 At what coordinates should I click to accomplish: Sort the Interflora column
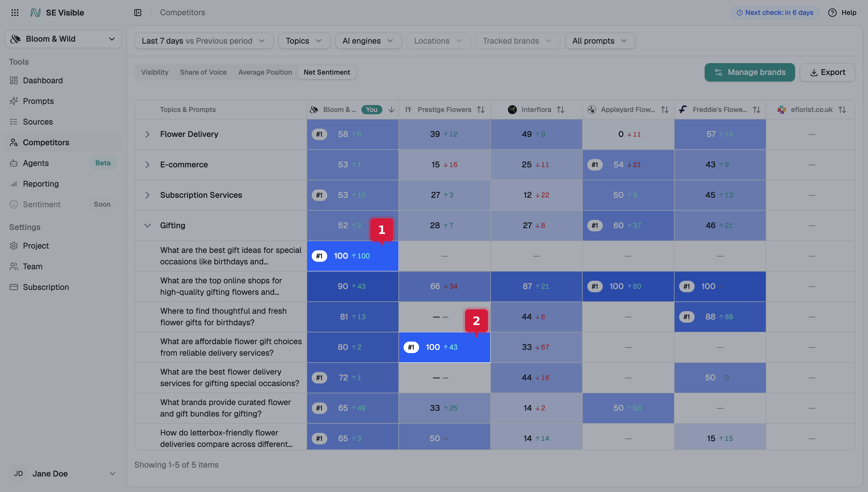(x=561, y=109)
